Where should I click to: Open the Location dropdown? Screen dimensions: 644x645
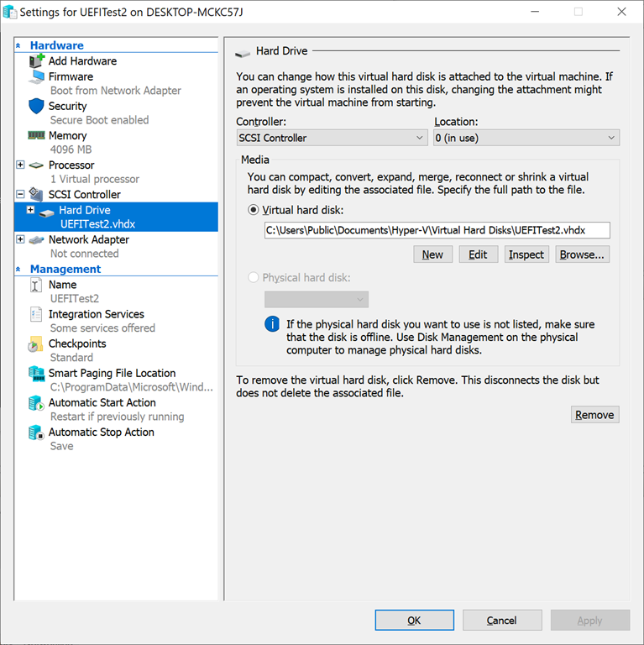tap(526, 138)
